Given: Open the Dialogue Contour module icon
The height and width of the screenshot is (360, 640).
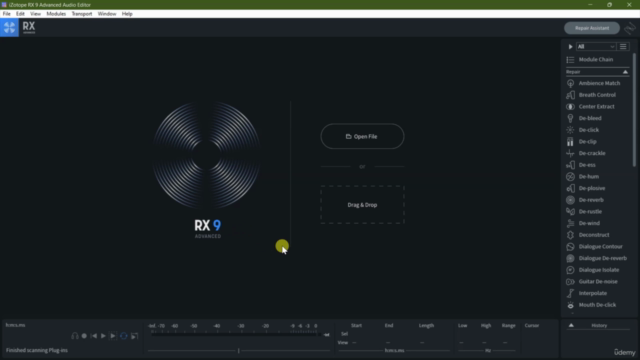Looking at the screenshot, I should 570,247.
